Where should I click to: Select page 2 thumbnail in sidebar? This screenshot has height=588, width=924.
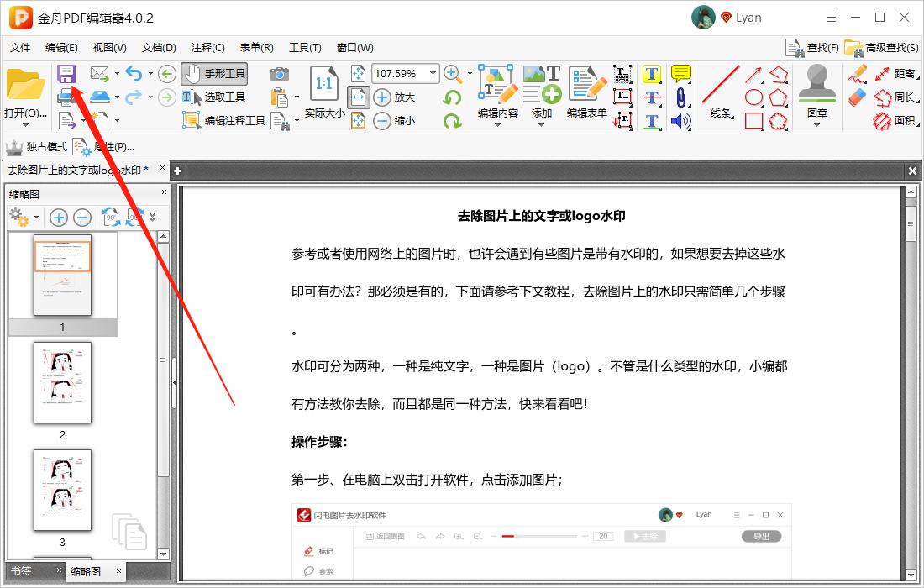click(x=62, y=382)
